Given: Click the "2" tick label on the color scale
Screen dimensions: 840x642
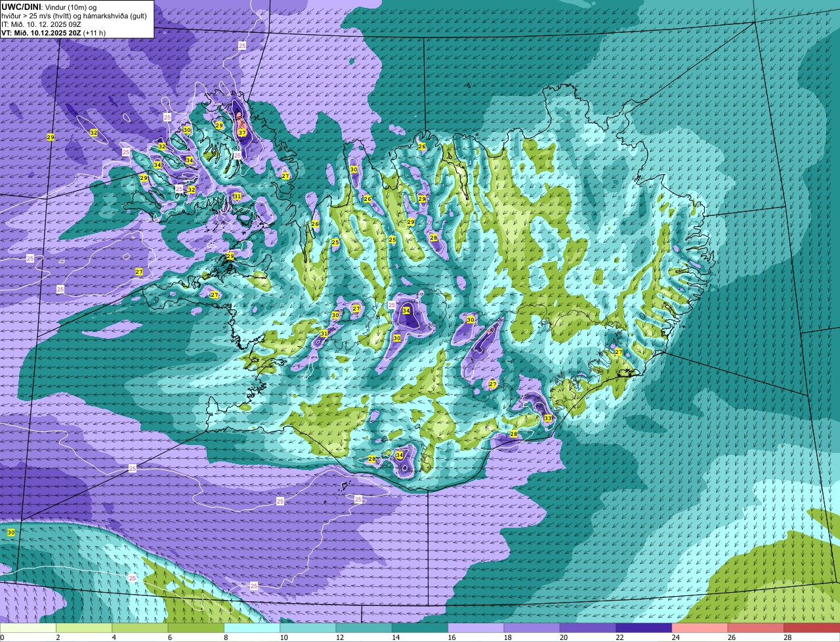Looking at the screenshot, I should [x=58, y=637].
